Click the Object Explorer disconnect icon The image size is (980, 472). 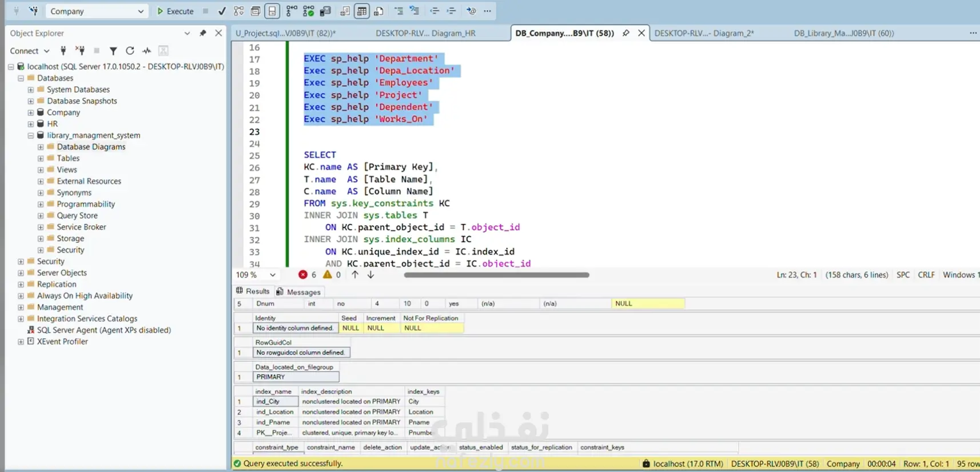[81, 51]
